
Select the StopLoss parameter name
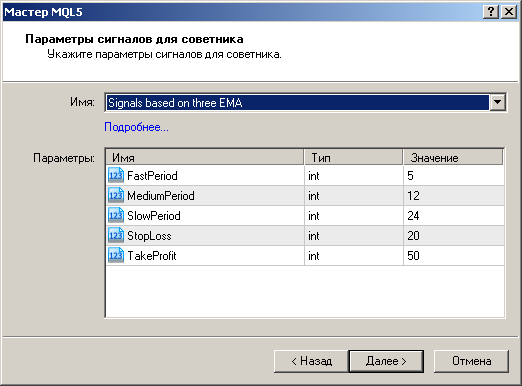149,236
